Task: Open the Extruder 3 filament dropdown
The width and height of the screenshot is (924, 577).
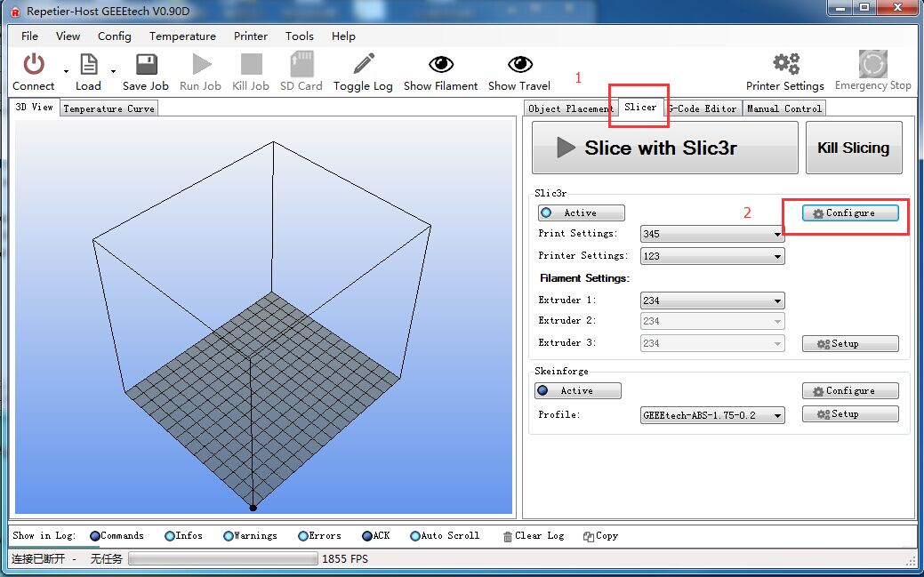Action: pos(711,343)
